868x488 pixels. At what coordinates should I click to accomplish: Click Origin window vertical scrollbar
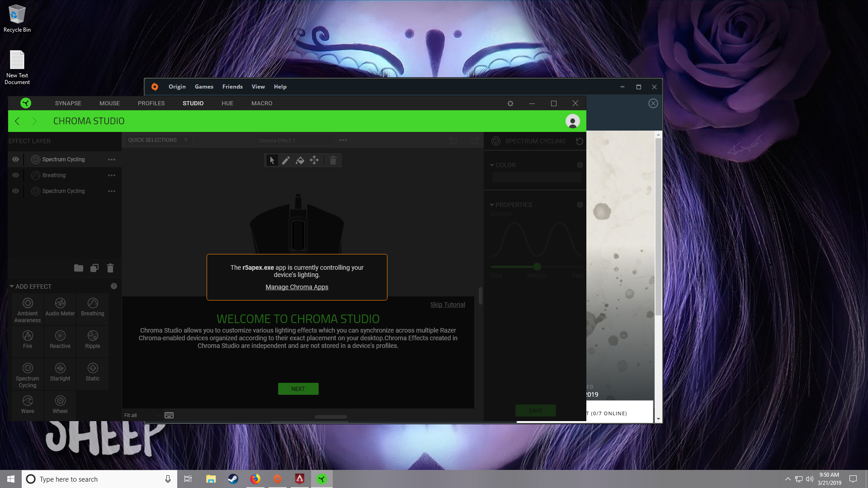click(658, 226)
